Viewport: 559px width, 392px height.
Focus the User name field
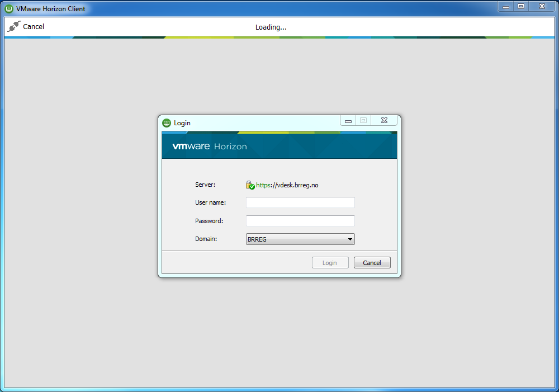click(x=300, y=202)
